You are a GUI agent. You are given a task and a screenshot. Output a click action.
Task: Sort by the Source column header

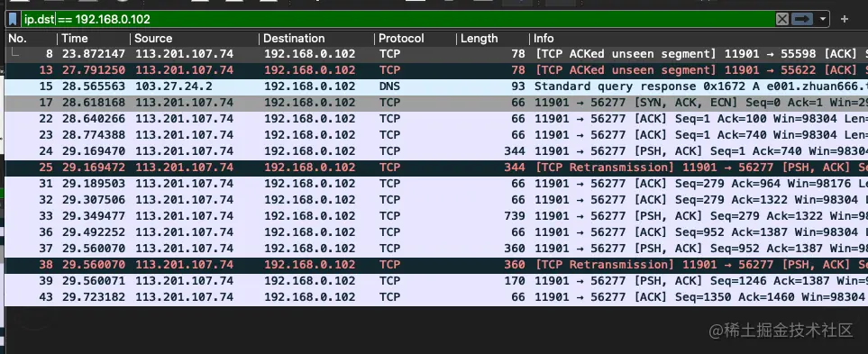(x=195, y=39)
